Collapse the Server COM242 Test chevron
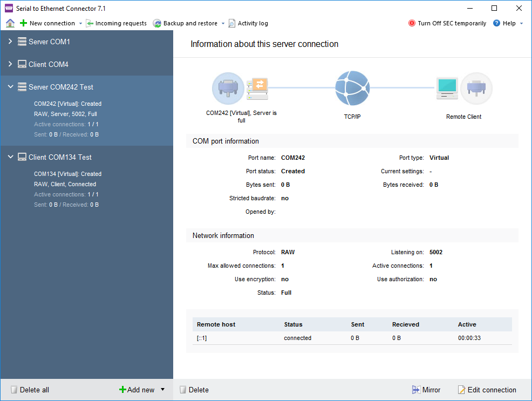Screen dimensions: 532x401 (10, 87)
